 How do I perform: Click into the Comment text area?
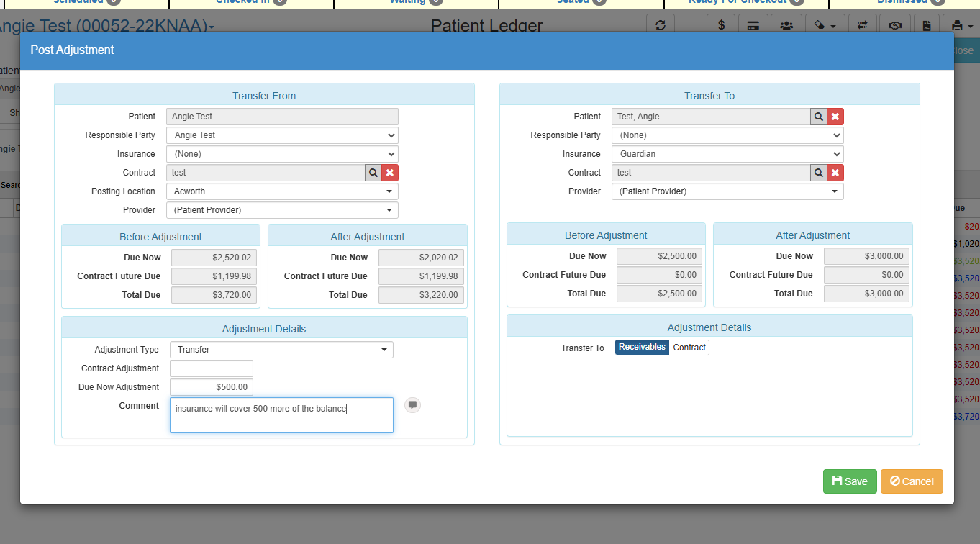point(281,415)
